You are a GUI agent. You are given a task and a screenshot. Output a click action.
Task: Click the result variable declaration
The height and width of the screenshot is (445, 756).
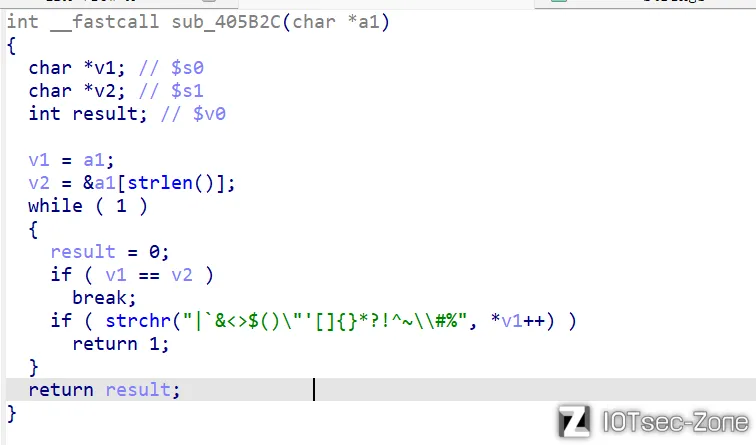tap(104, 114)
